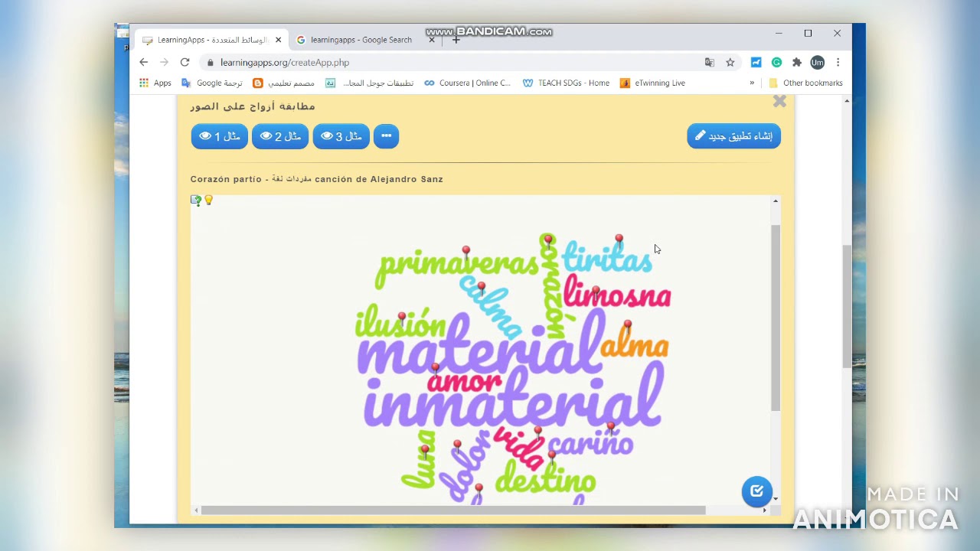
Task: Open the مصمم تعليمي Blogger bookmark
Action: pos(283,83)
